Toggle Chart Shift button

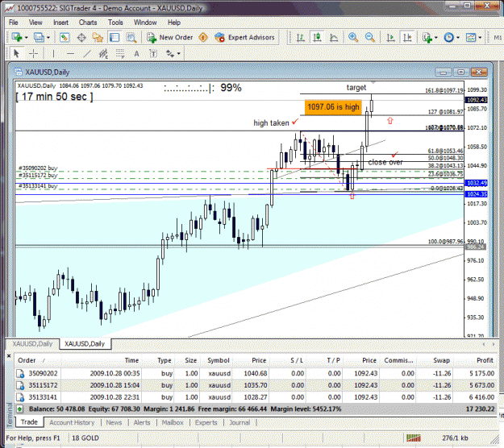click(x=407, y=38)
